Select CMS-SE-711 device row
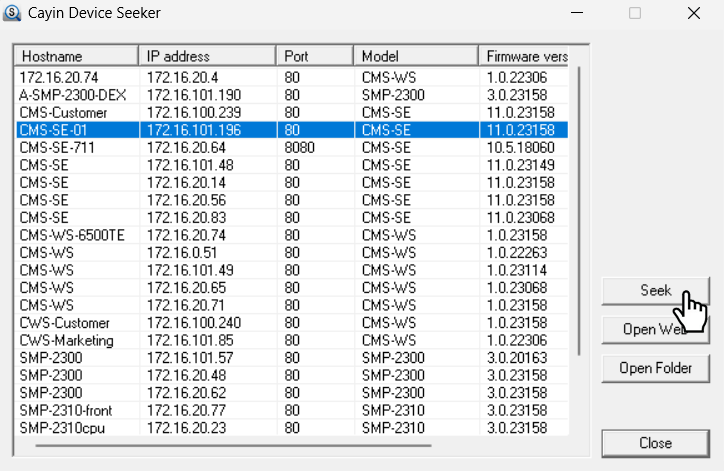This screenshot has width=724, height=471. tap(292, 148)
